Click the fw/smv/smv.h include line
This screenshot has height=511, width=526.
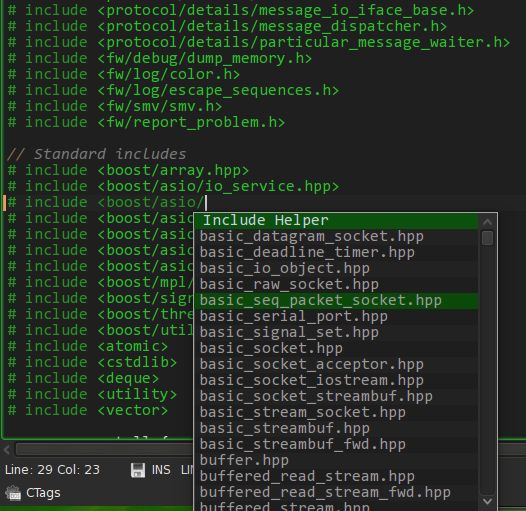(114, 106)
